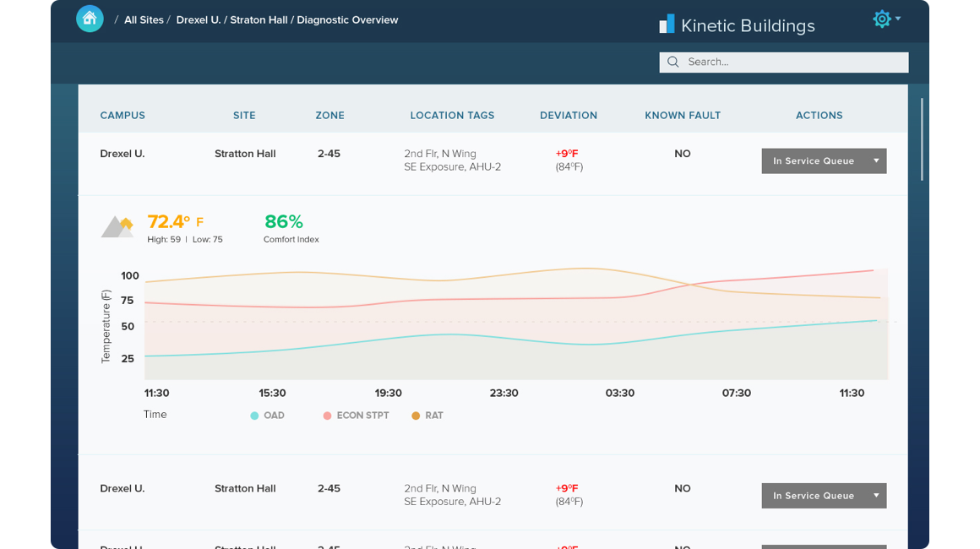
Task: Open Straton Hall breadcrumb link
Action: tap(259, 20)
